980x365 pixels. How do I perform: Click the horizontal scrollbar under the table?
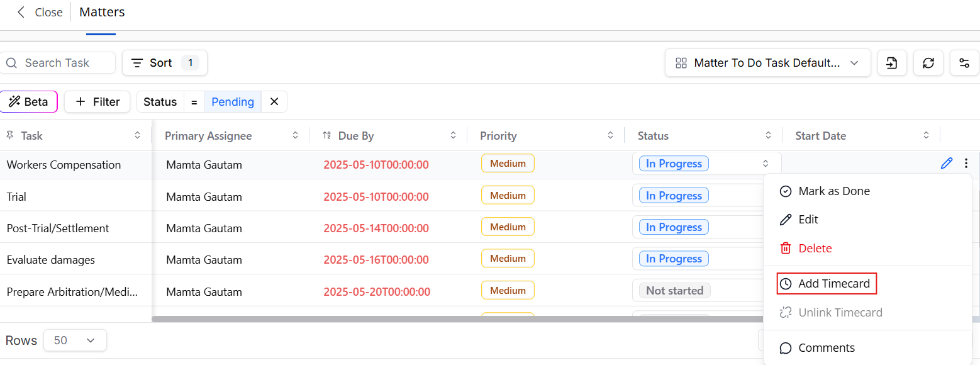pos(457,319)
